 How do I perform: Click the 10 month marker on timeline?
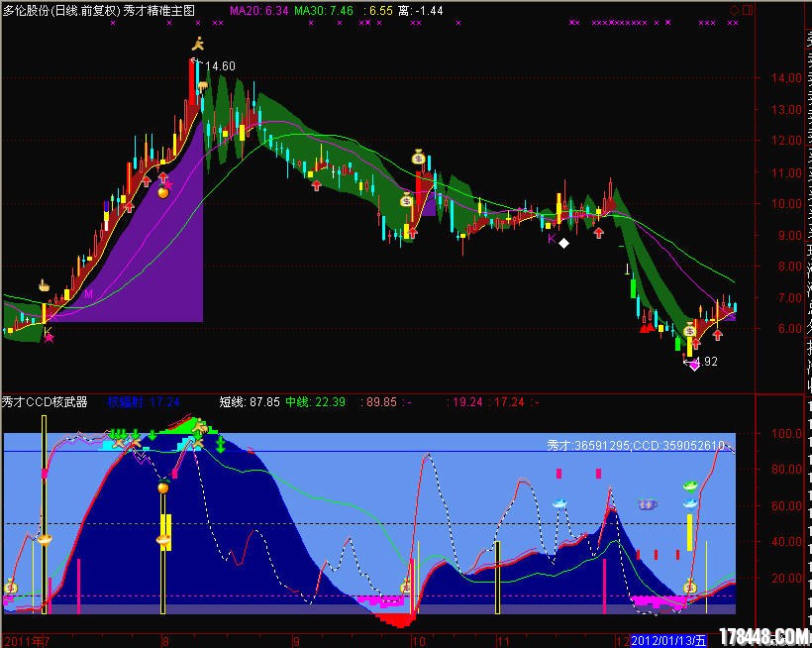(x=419, y=641)
